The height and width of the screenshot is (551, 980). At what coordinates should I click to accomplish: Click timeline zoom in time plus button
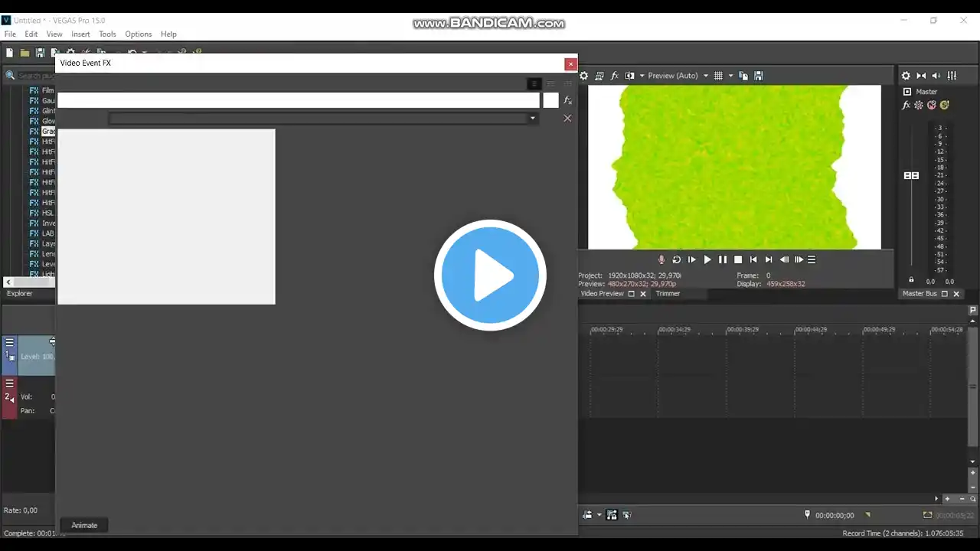pyautogui.click(x=948, y=499)
